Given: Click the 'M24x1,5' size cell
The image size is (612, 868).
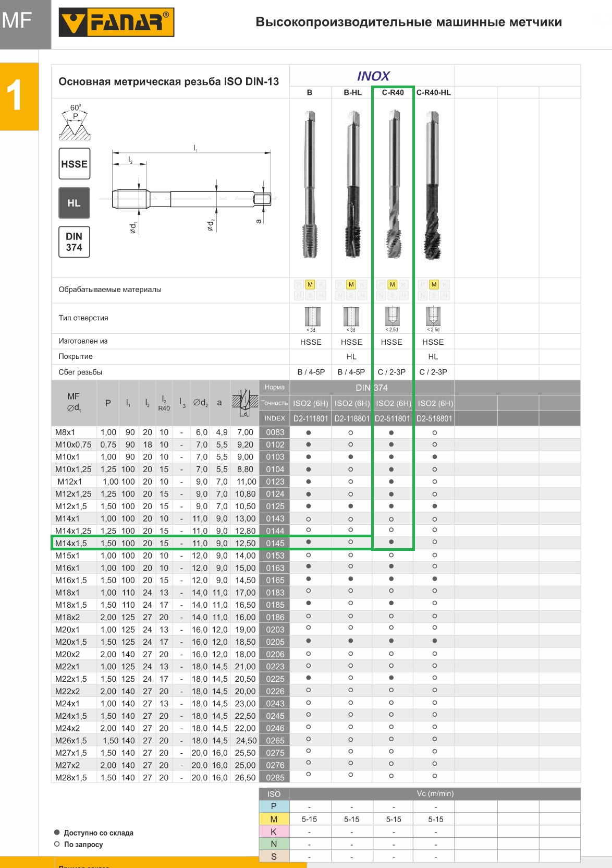Looking at the screenshot, I should 71,716.
